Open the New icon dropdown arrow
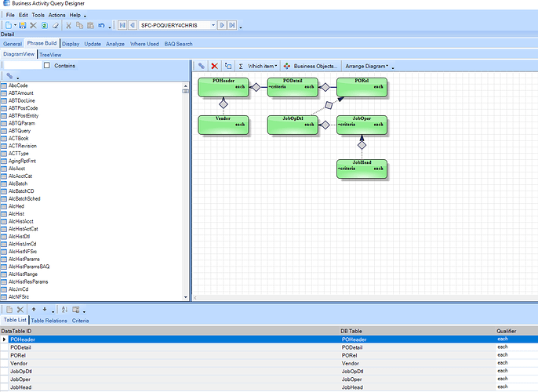Viewport: 538px width, 392px height. point(15,25)
